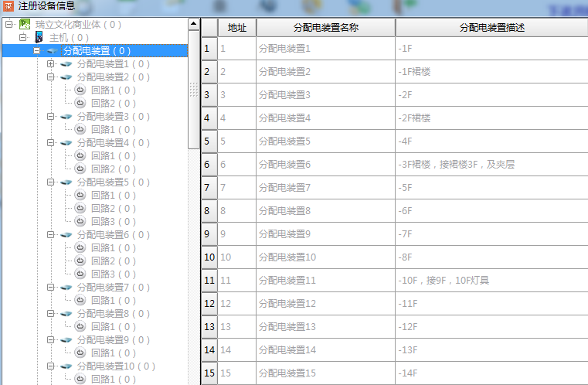Click the loop icon of 回路2 under 分配电装置4
Screen dimensions: 588x385
[x=80, y=169]
